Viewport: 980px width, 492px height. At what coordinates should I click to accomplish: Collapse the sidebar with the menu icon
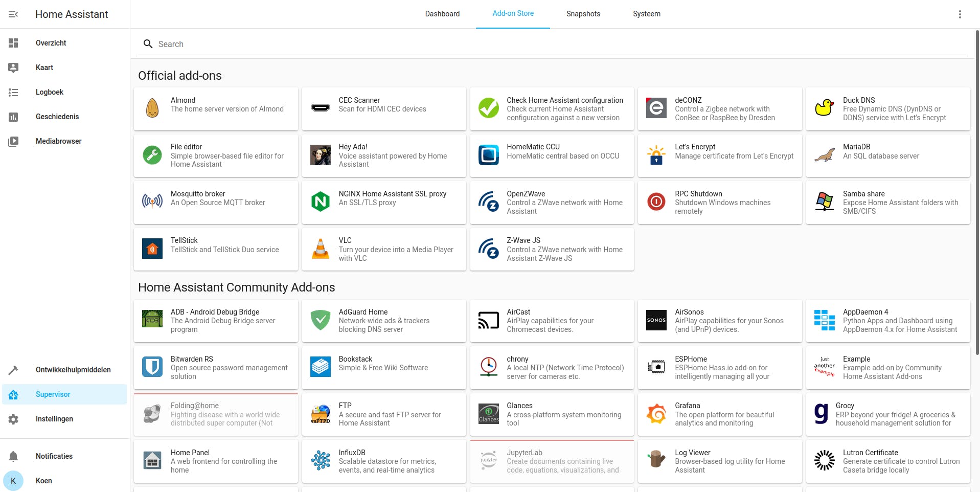[13, 14]
